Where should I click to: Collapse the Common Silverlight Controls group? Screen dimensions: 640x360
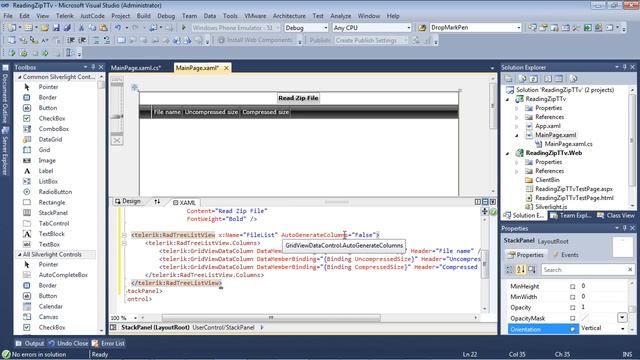[x=19, y=77]
